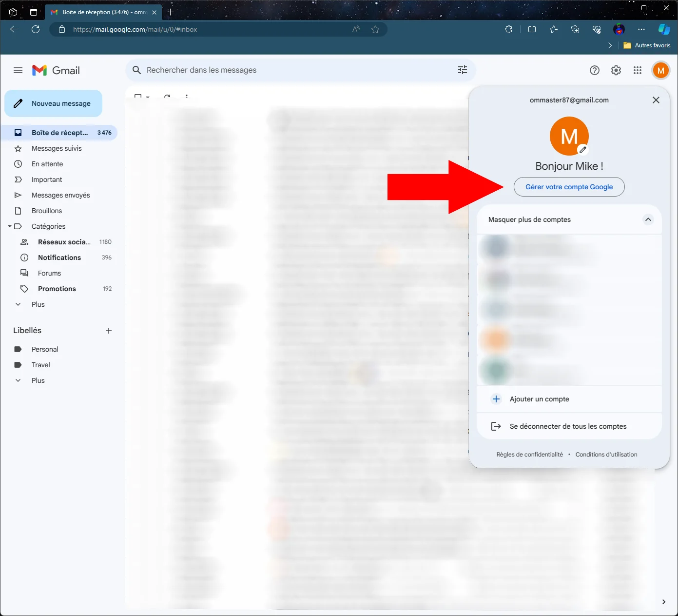The height and width of the screenshot is (616, 678).
Task: Open Copilot from the browser toolbar
Action: click(x=664, y=29)
